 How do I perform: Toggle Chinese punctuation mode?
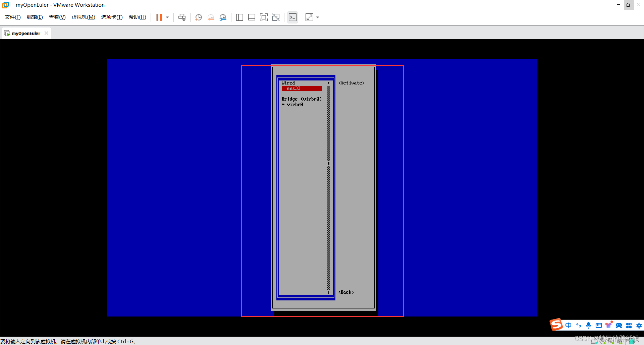[579, 325]
